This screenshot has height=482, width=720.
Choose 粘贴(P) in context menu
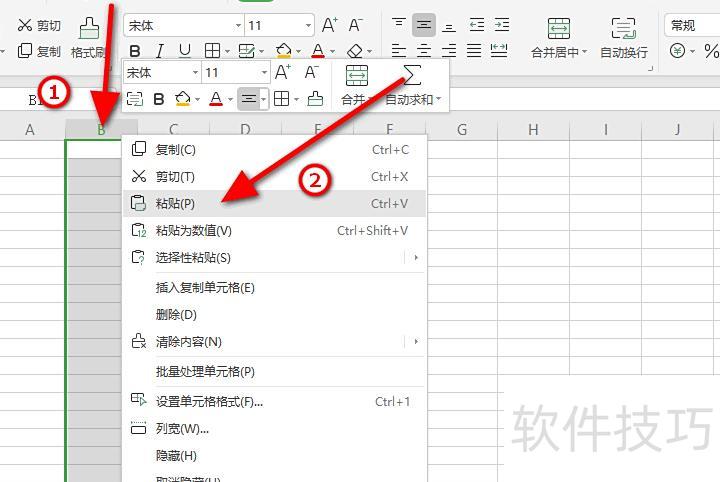pos(275,203)
